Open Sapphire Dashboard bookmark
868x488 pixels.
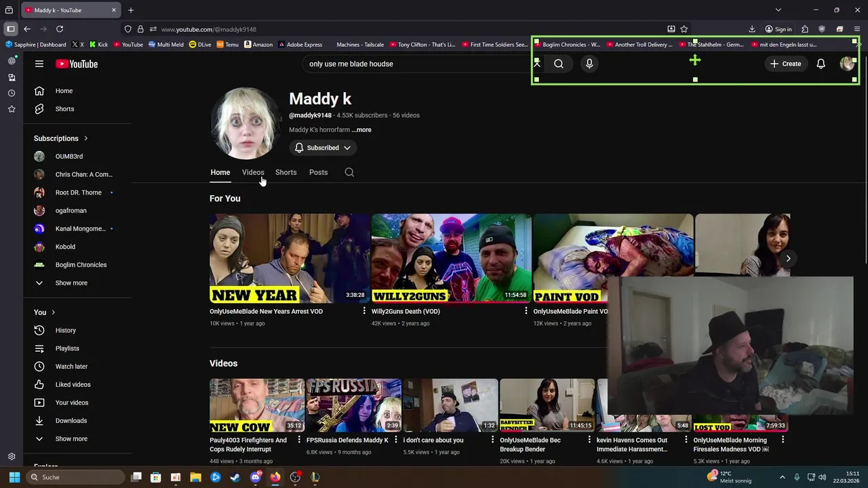point(36,45)
